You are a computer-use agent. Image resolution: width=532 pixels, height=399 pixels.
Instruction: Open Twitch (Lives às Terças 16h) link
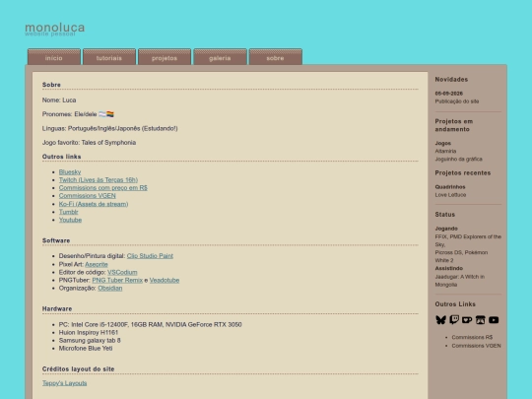(99, 180)
